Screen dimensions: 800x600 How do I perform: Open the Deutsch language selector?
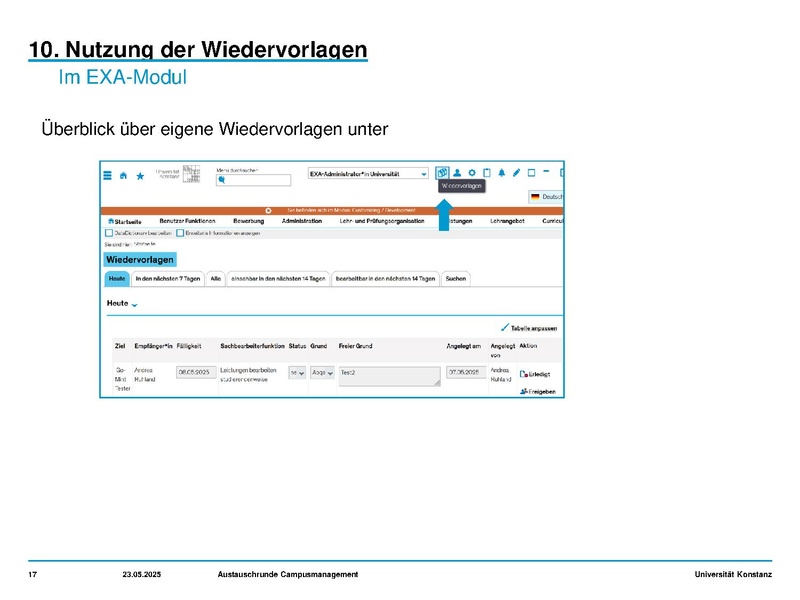coord(545,196)
